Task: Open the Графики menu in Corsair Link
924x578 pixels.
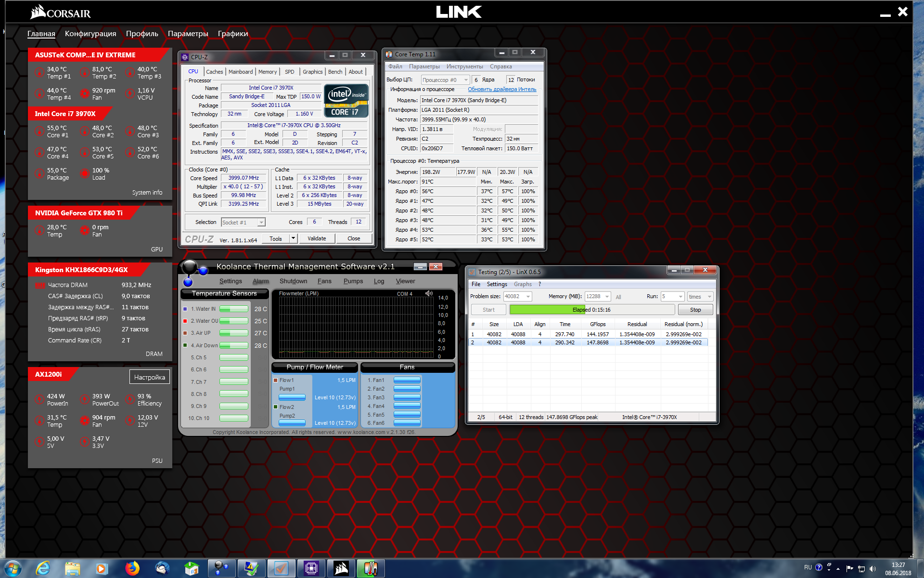Action: (x=233, y=34)
